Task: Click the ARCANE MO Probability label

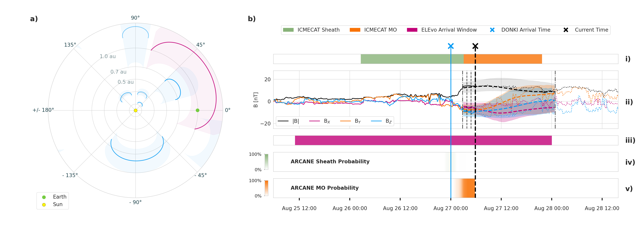Action: [324, 188]
